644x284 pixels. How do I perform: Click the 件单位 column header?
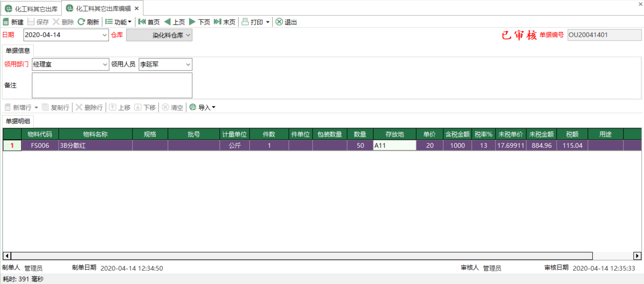(301, 134)
